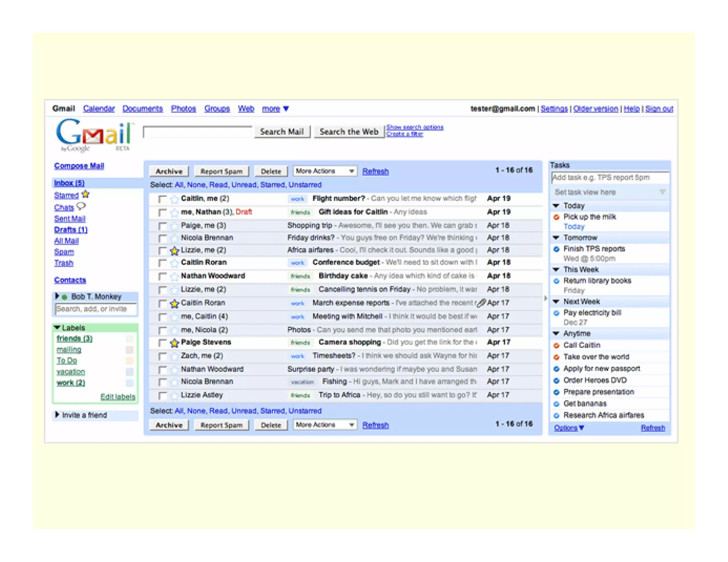Star the Caitlin, me Flight number email
728x562 pixels.
pos(174,199)
